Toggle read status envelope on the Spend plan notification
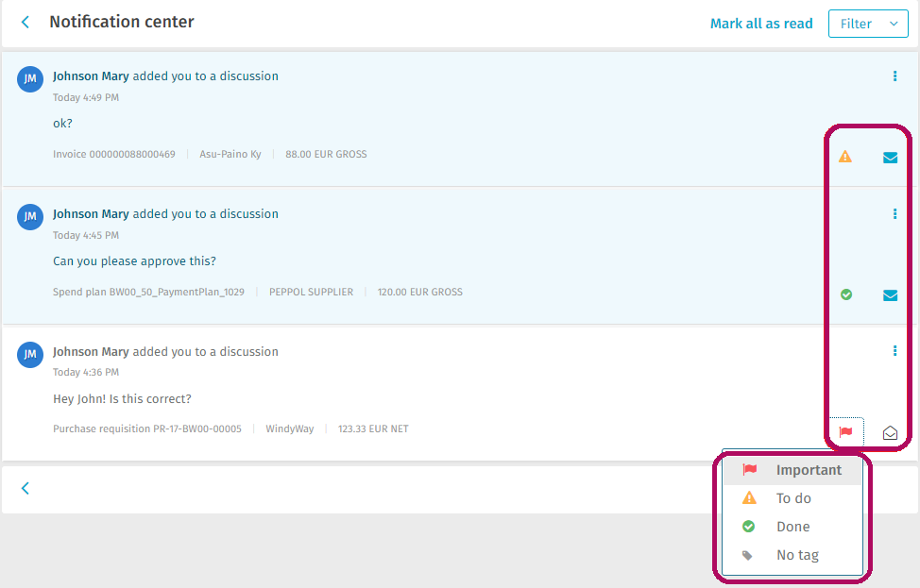The height and width of the screenshot is (588, 920). pyautogui.click(x=890, y=294)
